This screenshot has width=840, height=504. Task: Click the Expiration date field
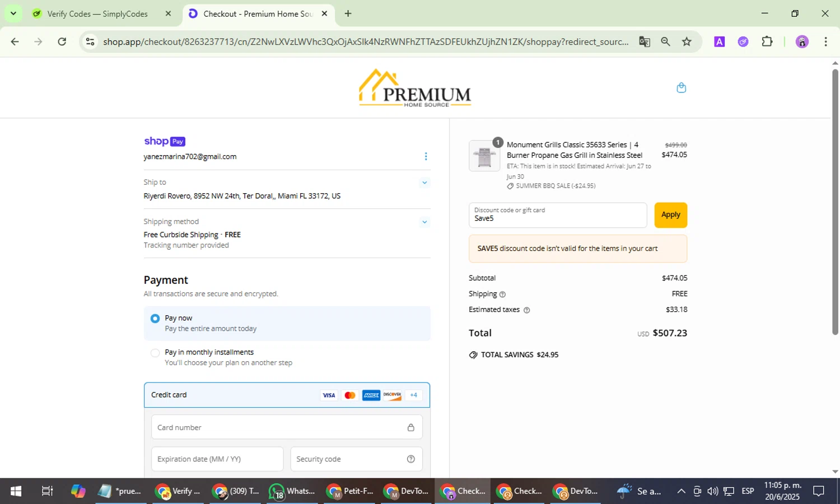(217, 459)
